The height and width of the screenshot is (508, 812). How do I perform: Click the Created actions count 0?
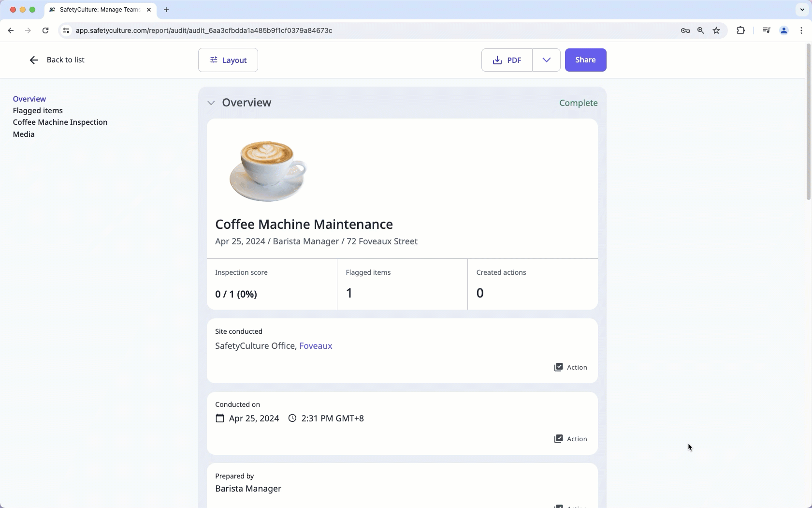coord(480,293)
